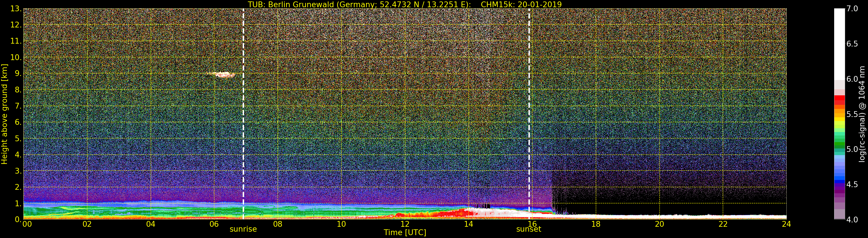Screen dimensions: 868x238
Task: Select the '10.' height axis tick label
Action: point(16,57)
